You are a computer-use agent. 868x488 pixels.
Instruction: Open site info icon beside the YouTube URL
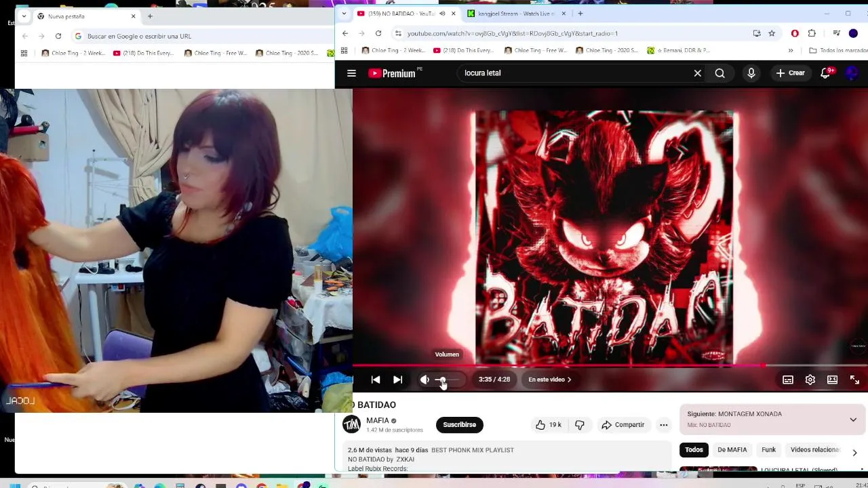[x=398, y=33]
